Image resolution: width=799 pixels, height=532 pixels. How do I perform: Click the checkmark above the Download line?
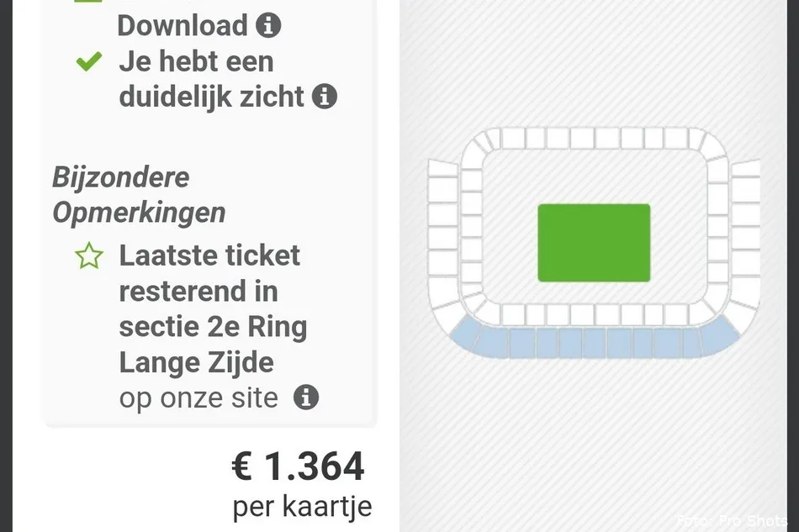click(88, 3)
